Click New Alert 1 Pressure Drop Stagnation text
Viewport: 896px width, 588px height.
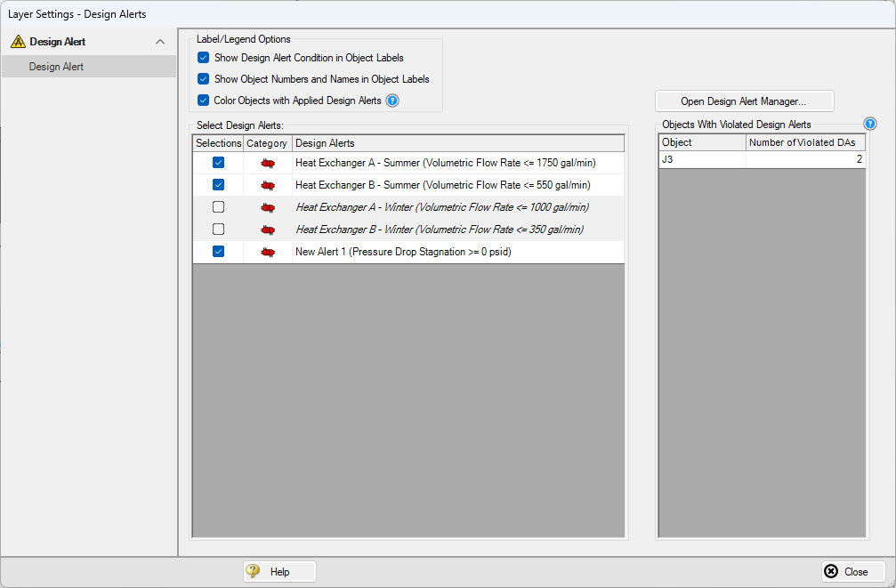pyautogui.click(x=403, y=252)
